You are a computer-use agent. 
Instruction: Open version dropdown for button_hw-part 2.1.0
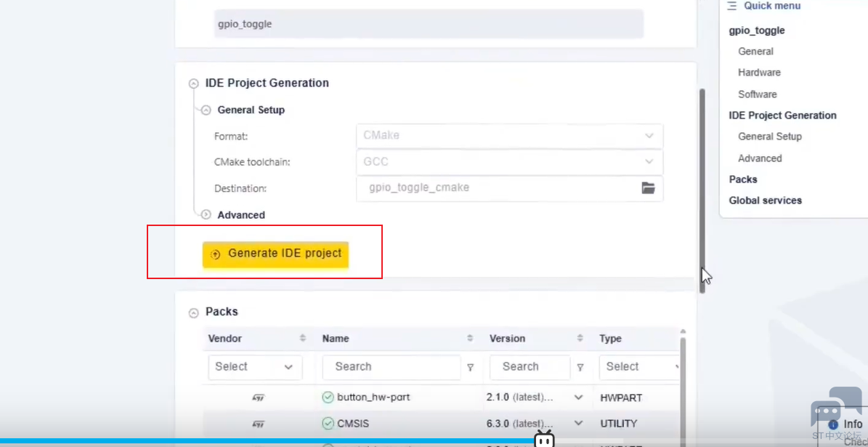point(578,397)
